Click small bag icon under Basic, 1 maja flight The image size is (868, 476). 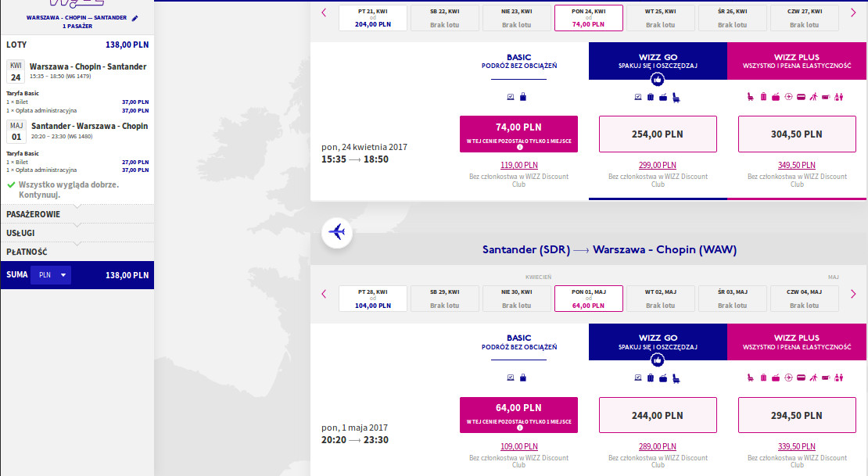523,378
